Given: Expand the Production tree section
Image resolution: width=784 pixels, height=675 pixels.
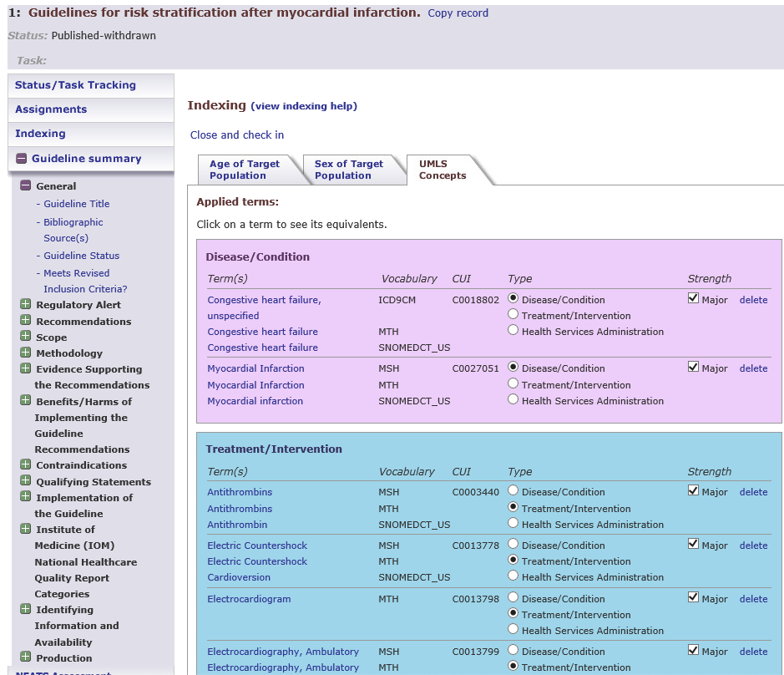Looking at the screenshot, I should tap(26, 657).
